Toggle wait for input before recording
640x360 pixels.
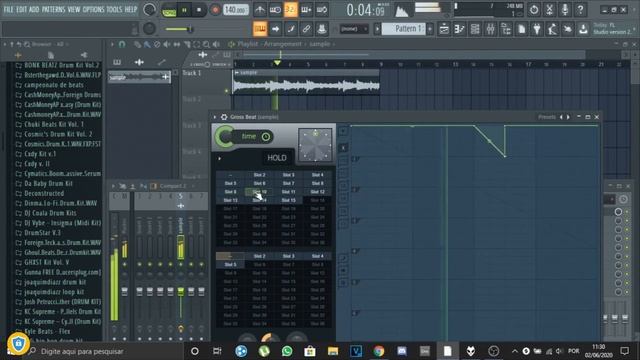(x=275, y=10)
